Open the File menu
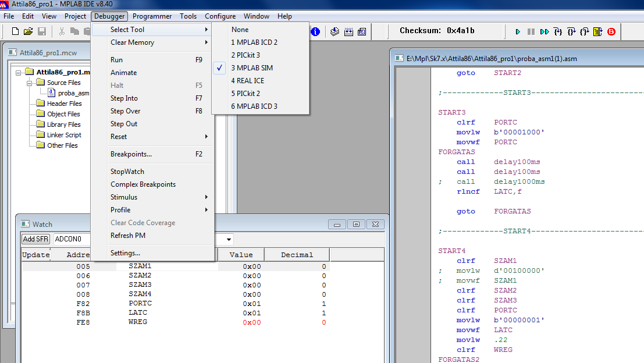The image size is (644, 363). click(9, 16)
